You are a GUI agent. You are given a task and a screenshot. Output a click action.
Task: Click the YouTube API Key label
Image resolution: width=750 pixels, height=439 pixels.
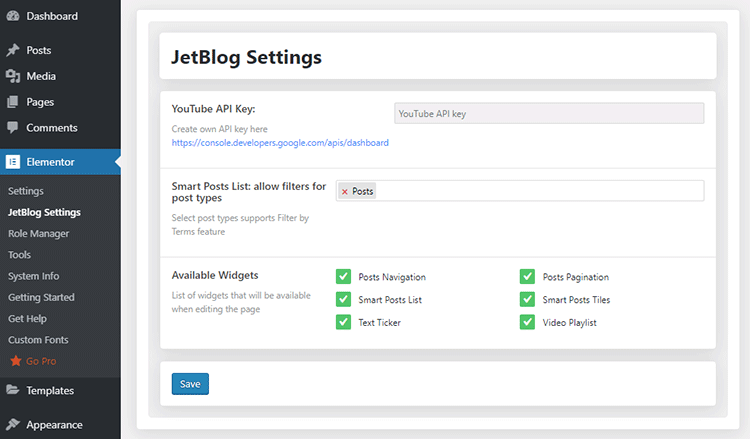click(213, 109)
